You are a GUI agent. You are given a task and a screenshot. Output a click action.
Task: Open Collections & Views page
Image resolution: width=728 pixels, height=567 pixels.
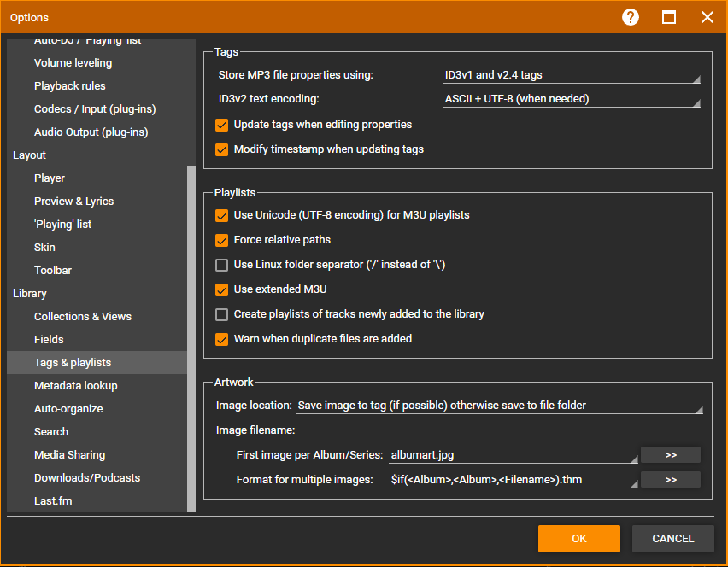[97, 317]
